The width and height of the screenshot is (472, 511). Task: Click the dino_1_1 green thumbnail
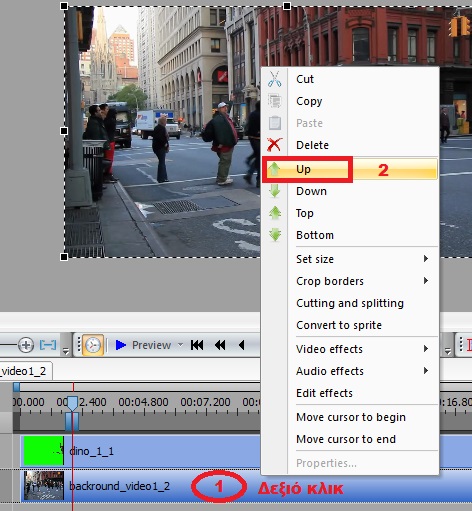(44, 451)
